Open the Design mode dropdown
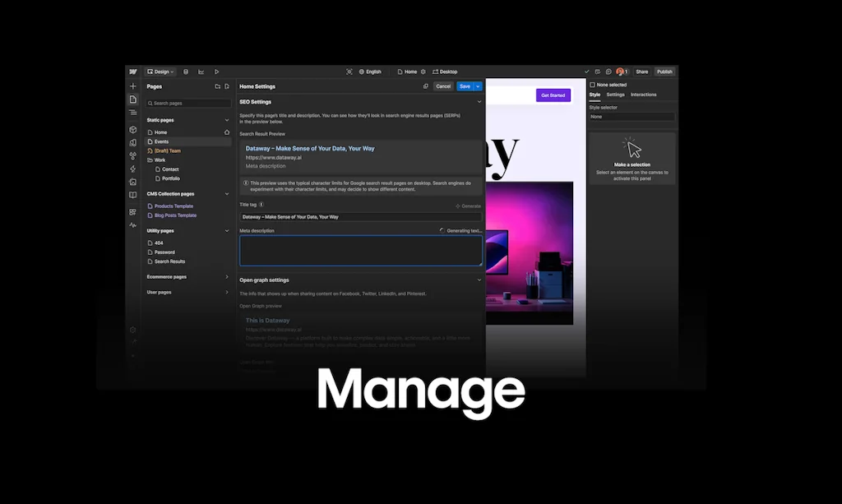 click(160, 72)
